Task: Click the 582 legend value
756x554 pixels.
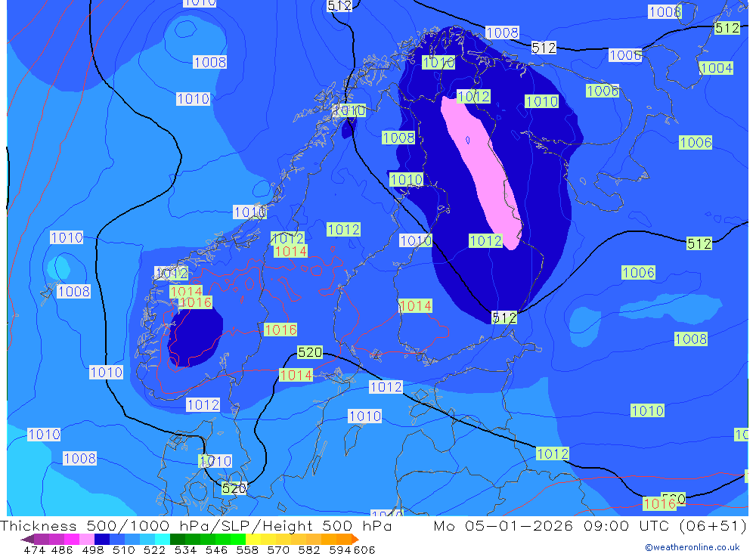Action: (309, 549)
